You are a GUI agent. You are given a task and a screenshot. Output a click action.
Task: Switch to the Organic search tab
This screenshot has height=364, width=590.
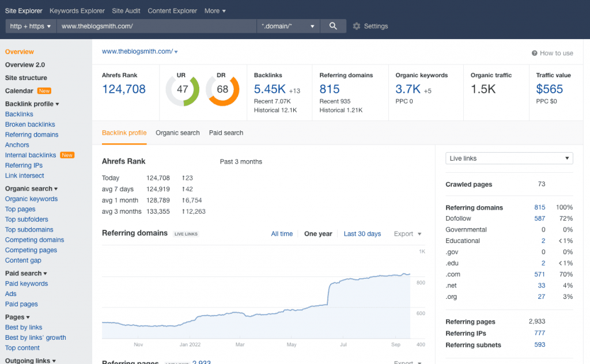[177, 132]
